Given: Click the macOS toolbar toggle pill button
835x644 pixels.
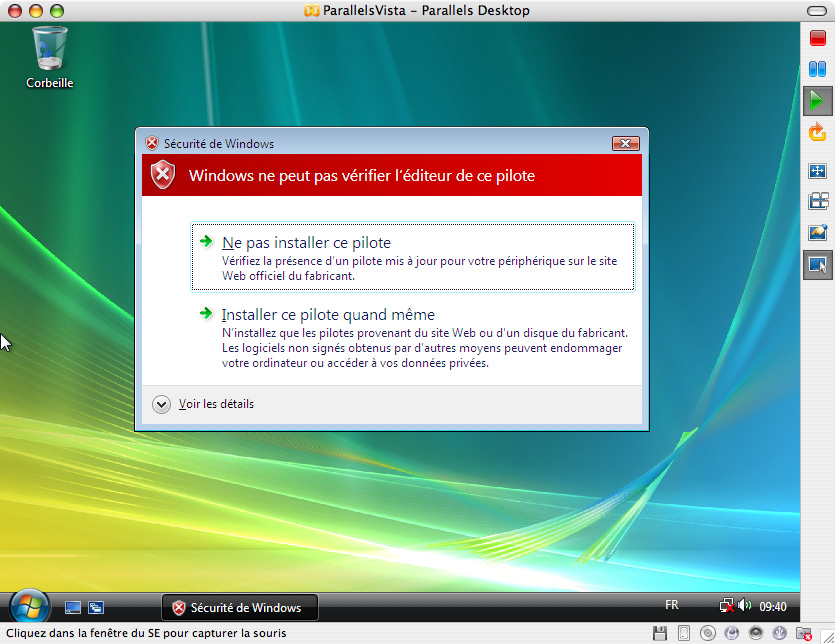Looking at the screenshot, I should coord(817,11).
